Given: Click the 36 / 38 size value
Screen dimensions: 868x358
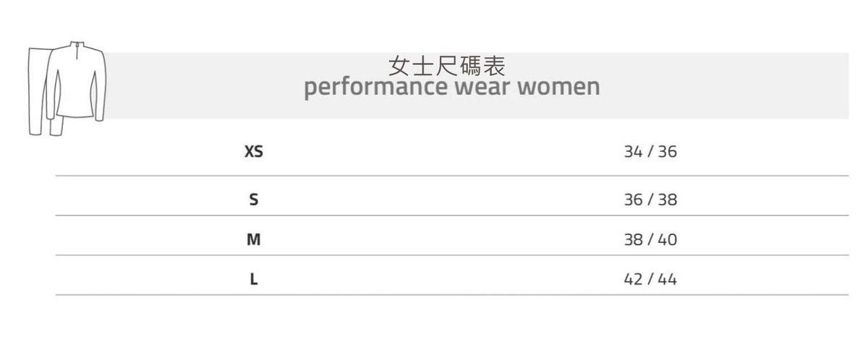Looking at the screenshot, I should point(650,200).
